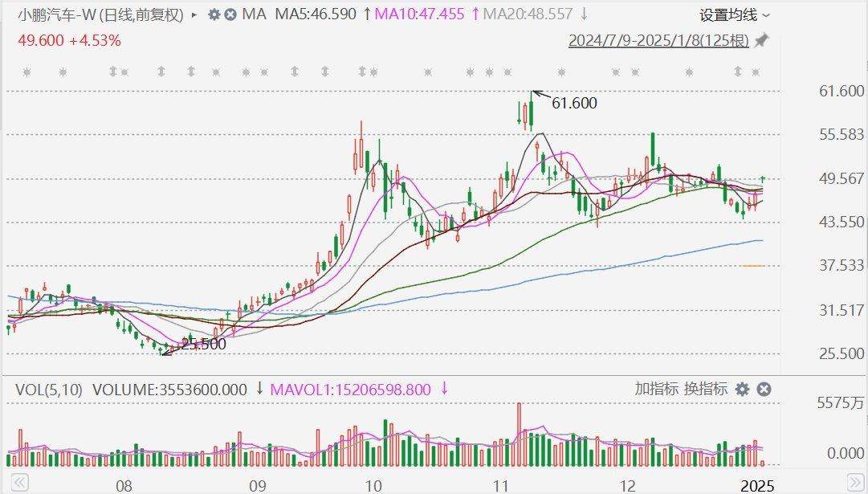
Task: Remove the MA indicator with its X icon
Action: (x=230, y=14)
